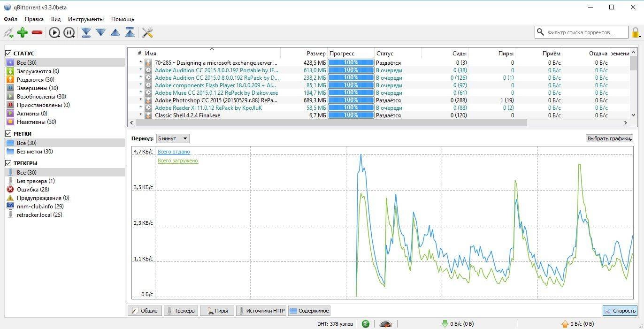
Task: Sort by the Размер column header
Action: (304, 54)
